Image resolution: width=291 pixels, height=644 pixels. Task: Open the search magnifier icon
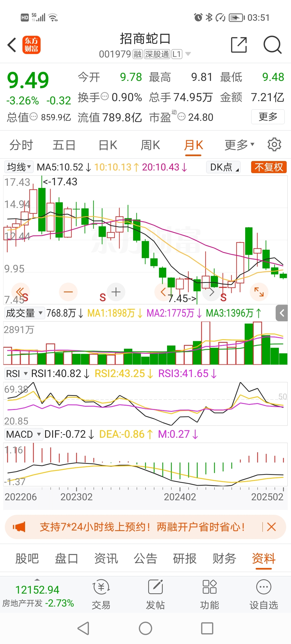[272, 45]
